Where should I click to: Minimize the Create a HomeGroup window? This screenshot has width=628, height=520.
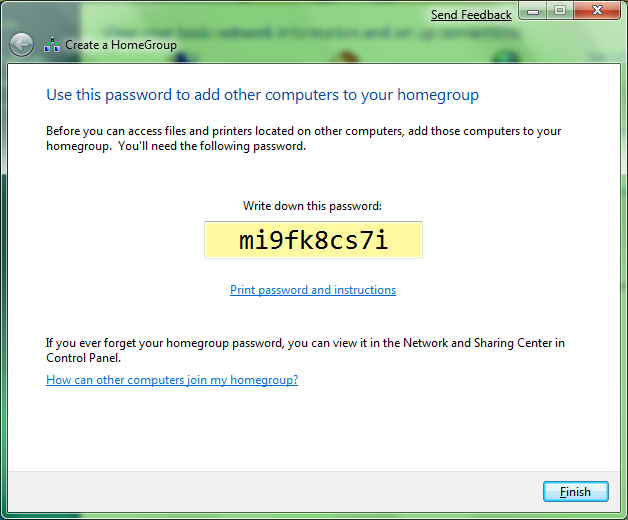pyautogui.click(x=533, y=11)
